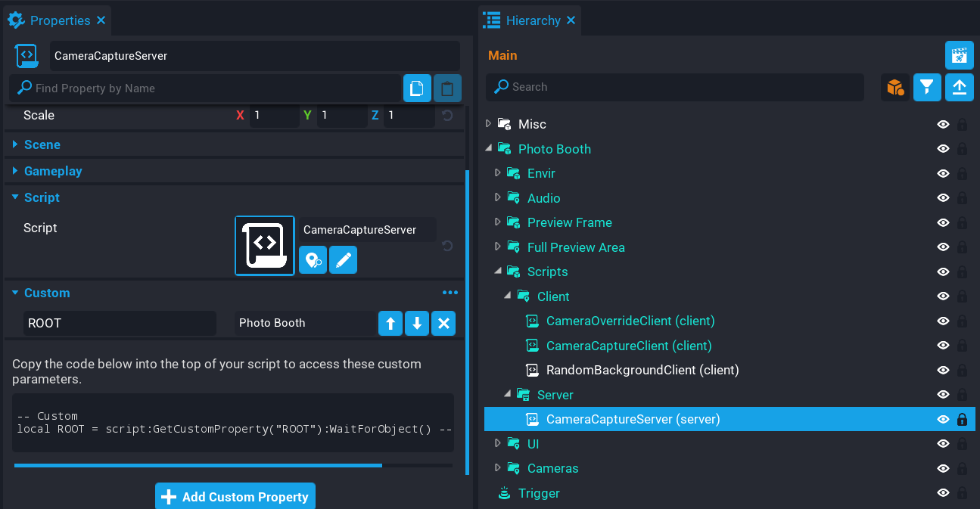Click the find-script location pin icon
The width and height of the screenshot is (980, 509).
(x=313, y=259)
